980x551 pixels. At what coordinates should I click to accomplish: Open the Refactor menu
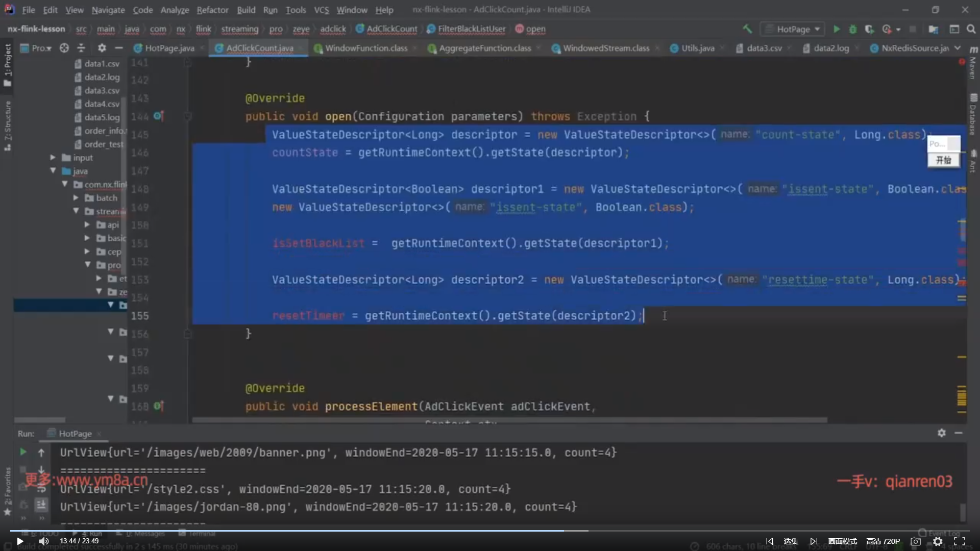[212, 10]
